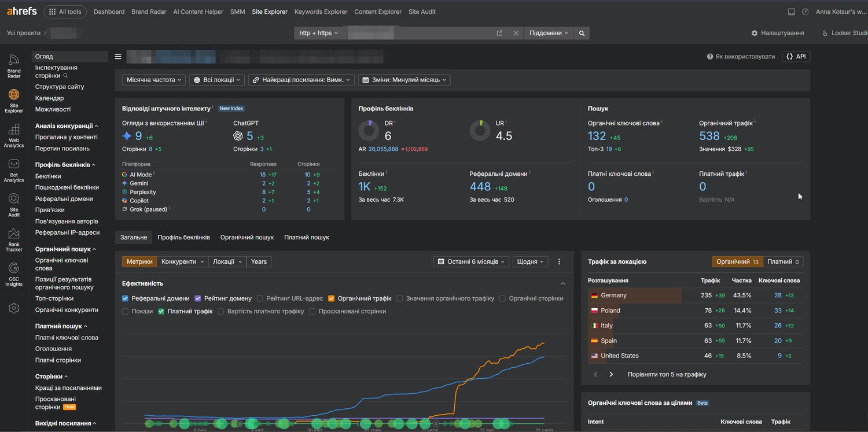Switch traffic by location to Платний
The width and height of the screenshot is (868, 432).
[x=783, y=261]
